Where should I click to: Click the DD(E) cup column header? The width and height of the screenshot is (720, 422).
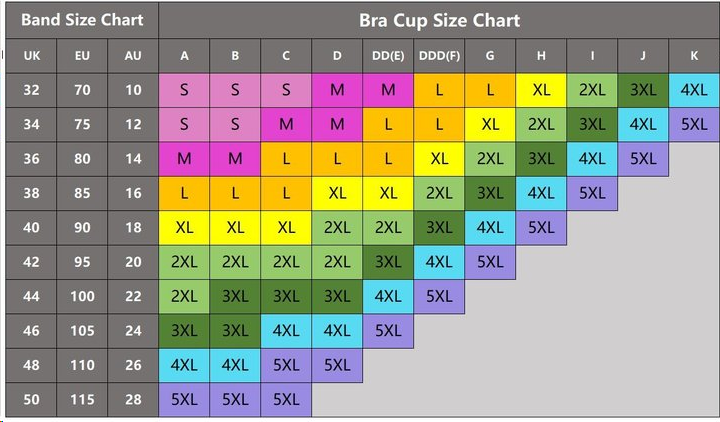coord(388,56)
